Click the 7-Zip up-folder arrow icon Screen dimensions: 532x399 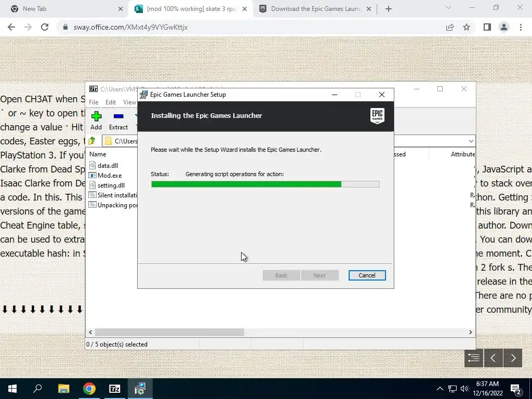point(92,141)
